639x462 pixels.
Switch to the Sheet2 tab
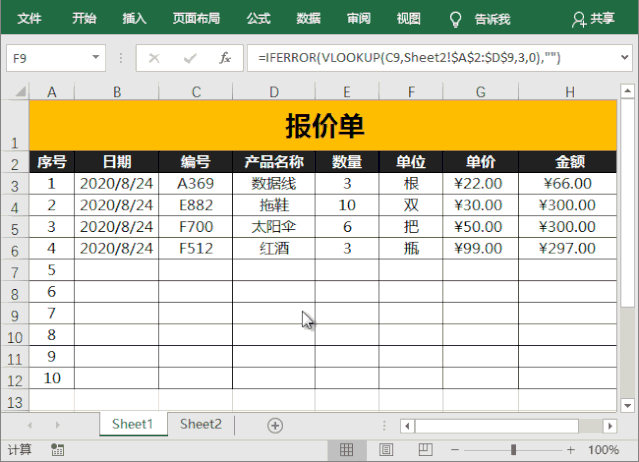point(201,425)
